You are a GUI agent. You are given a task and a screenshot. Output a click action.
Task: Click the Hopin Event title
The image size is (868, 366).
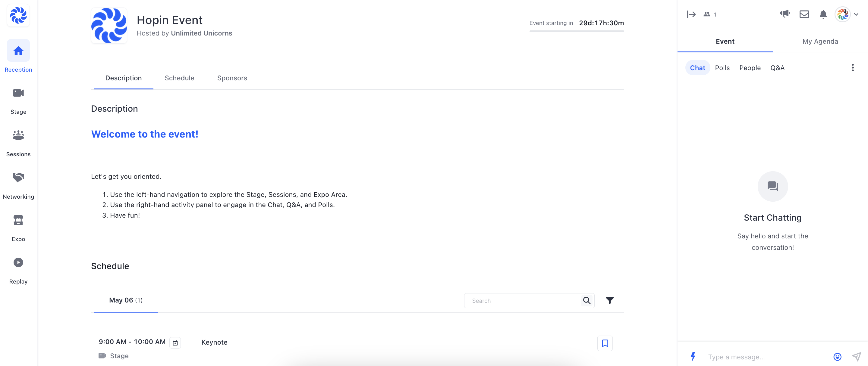pos(169,20)
